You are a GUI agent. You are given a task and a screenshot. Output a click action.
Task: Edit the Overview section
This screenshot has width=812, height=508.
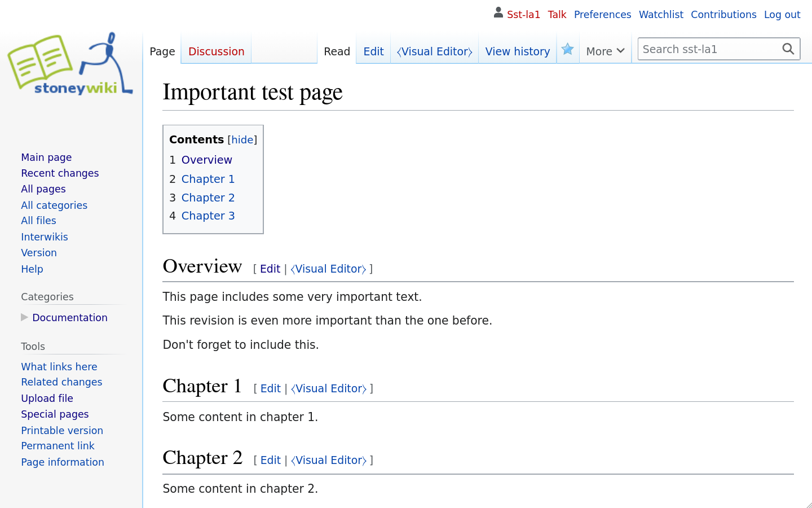click(270, 269)
